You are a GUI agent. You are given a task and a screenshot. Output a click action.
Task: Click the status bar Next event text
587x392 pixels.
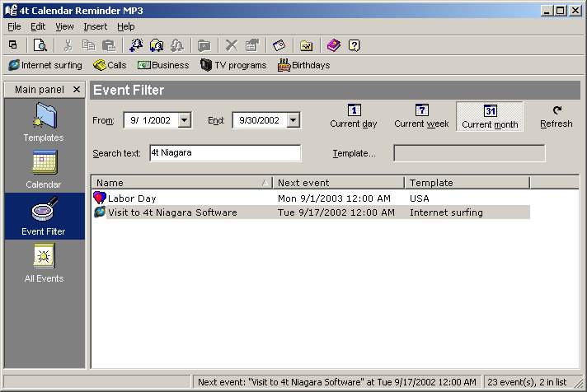click(337, 382)
